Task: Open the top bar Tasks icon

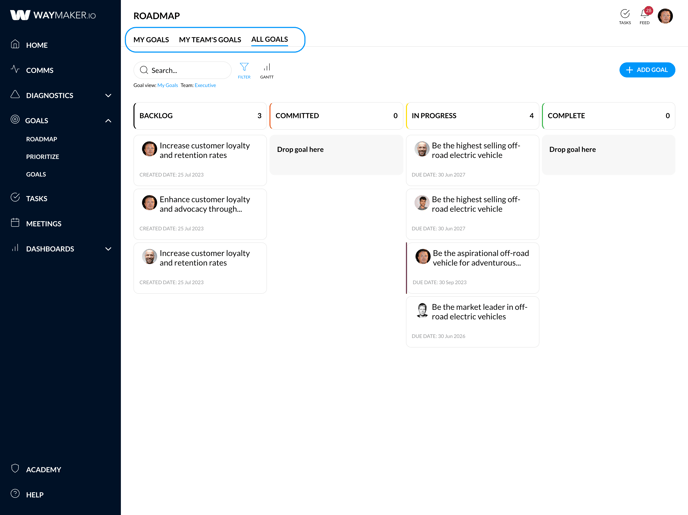Action: [x=625, y=16]
